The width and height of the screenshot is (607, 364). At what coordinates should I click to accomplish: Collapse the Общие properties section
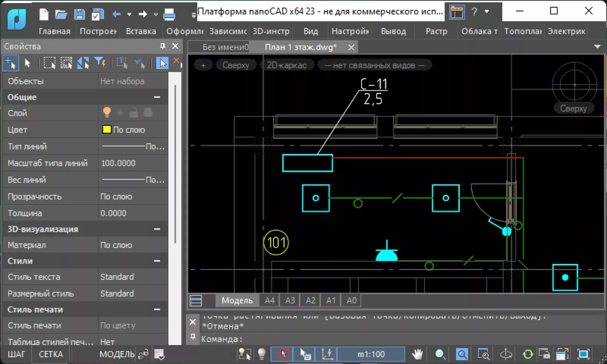tap(158, 97)
